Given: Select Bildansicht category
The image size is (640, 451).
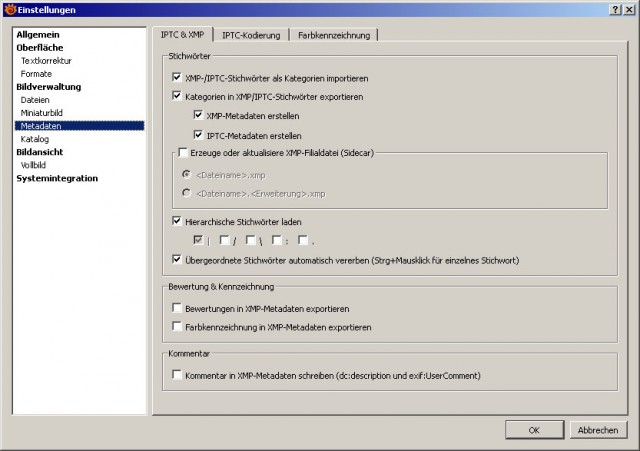Looking at the screenshot, I should coord(40,152).
